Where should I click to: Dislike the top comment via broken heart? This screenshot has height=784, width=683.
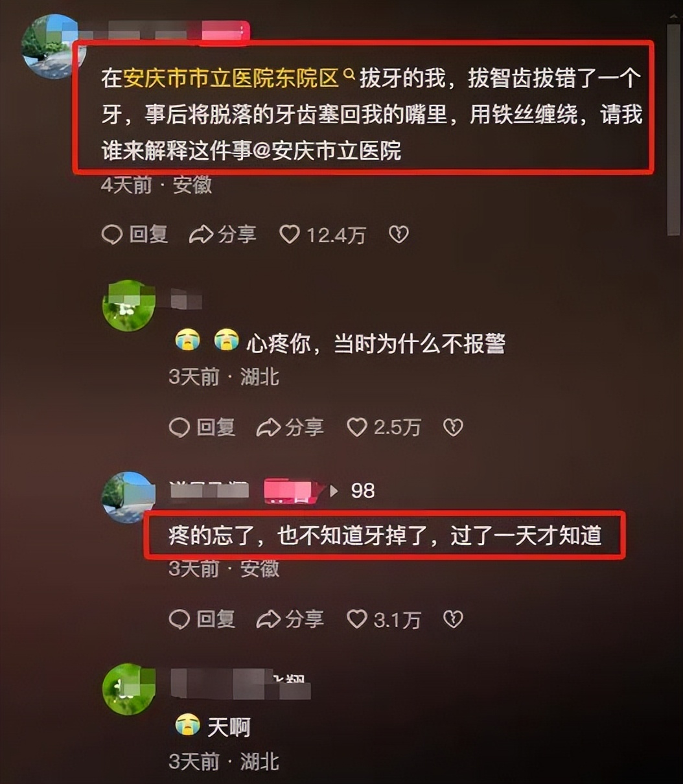399,235
